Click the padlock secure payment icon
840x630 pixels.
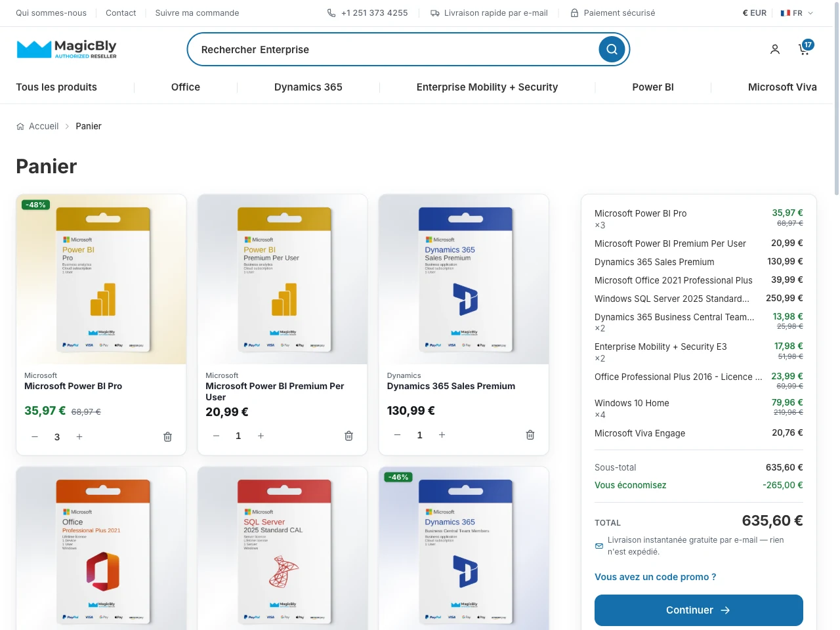(574, 13)
